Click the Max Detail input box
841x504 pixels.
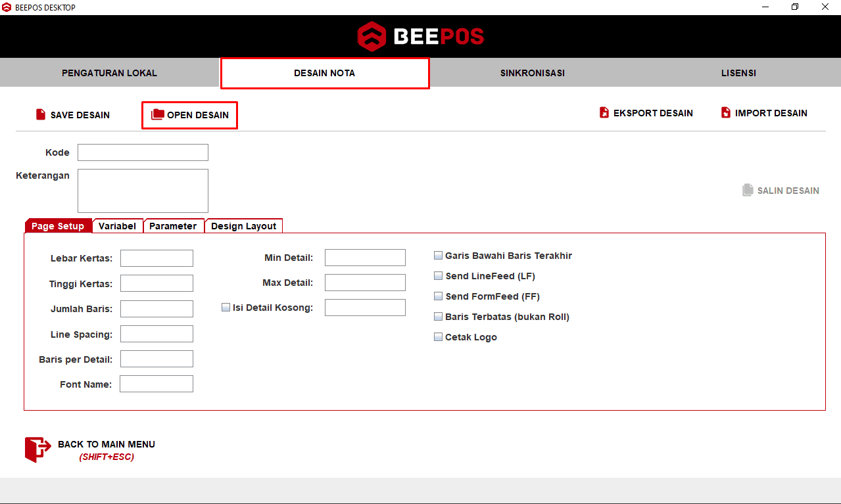pos(365,283)
